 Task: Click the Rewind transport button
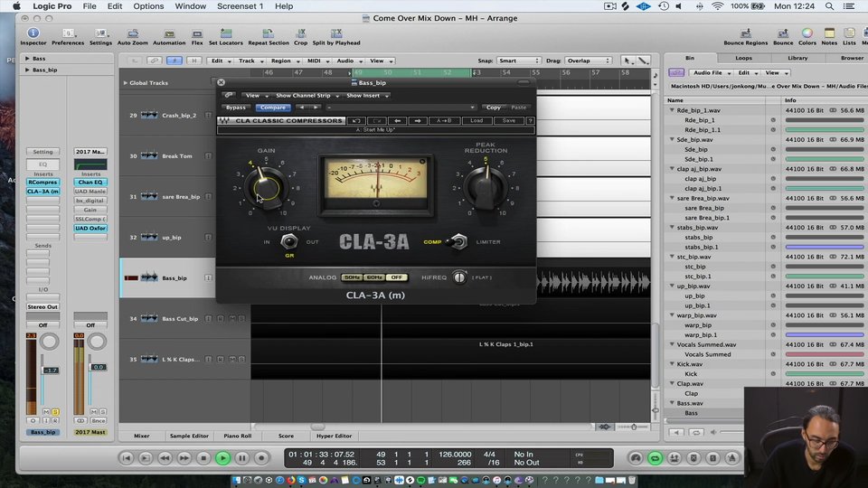pos(165,458)
